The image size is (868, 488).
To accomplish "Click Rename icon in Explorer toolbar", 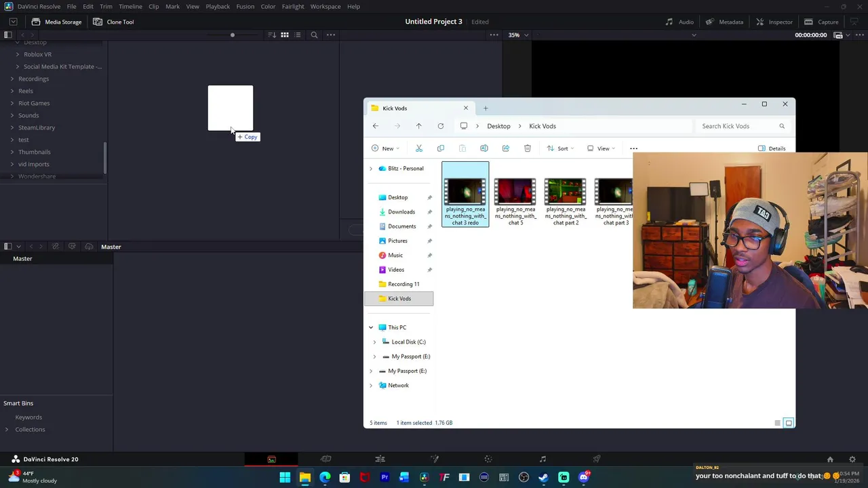I will click(484, 148).
